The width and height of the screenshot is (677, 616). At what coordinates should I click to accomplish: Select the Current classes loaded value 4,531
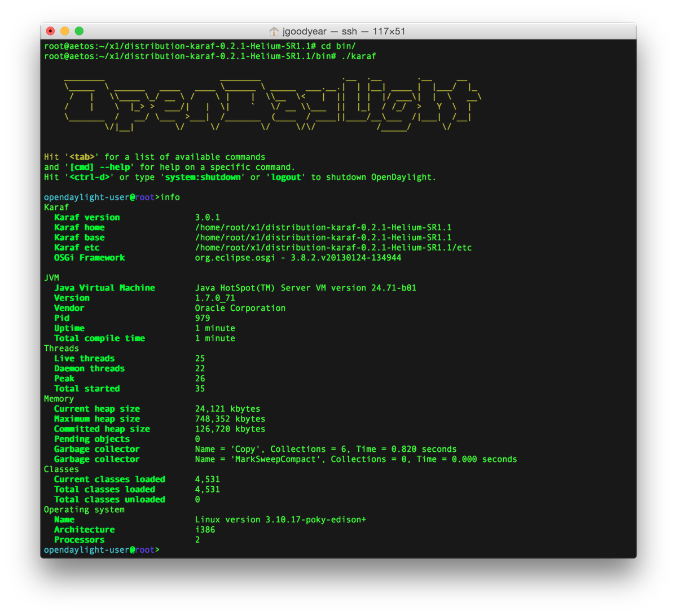pos(207,479)
